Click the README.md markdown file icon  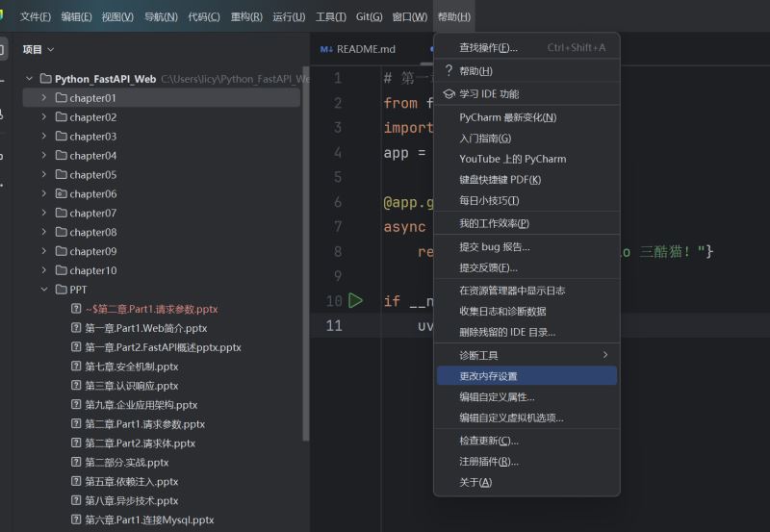coord(326,49)
